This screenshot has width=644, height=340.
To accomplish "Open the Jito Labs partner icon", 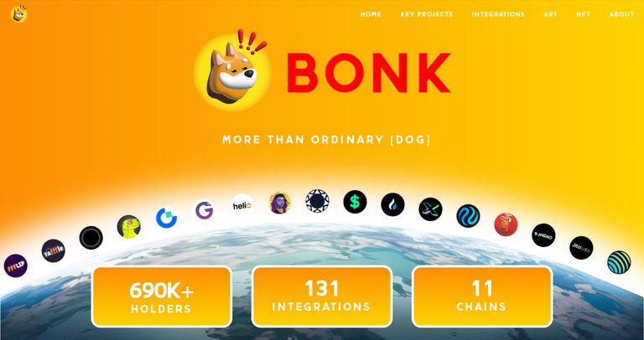I will [581, 247].
